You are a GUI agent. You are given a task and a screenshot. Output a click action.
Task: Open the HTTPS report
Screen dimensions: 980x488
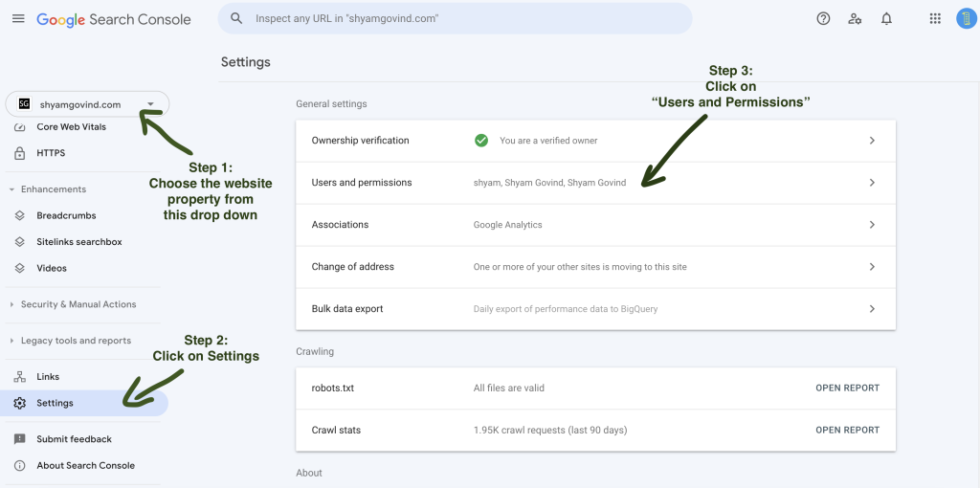pos(51,153)
